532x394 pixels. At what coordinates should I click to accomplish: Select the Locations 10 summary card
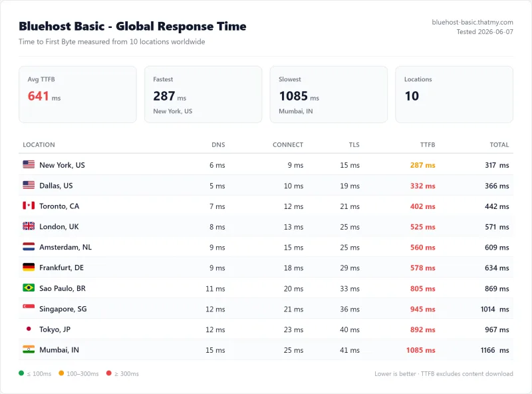point(454,95)
